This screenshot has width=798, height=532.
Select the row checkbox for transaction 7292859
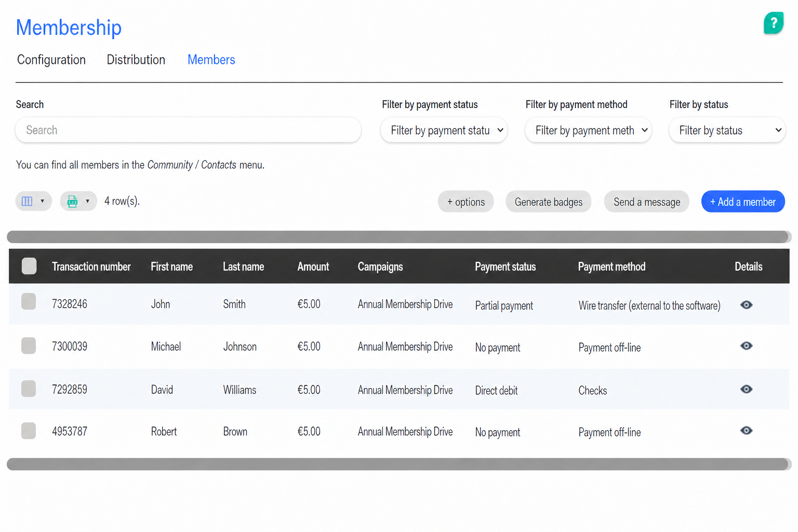point(29,389)
